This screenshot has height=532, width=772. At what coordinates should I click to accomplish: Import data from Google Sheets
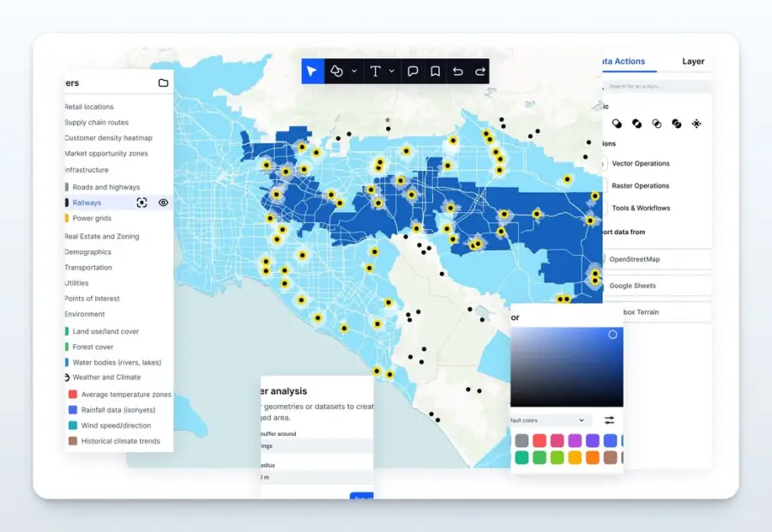pos(657,286)
